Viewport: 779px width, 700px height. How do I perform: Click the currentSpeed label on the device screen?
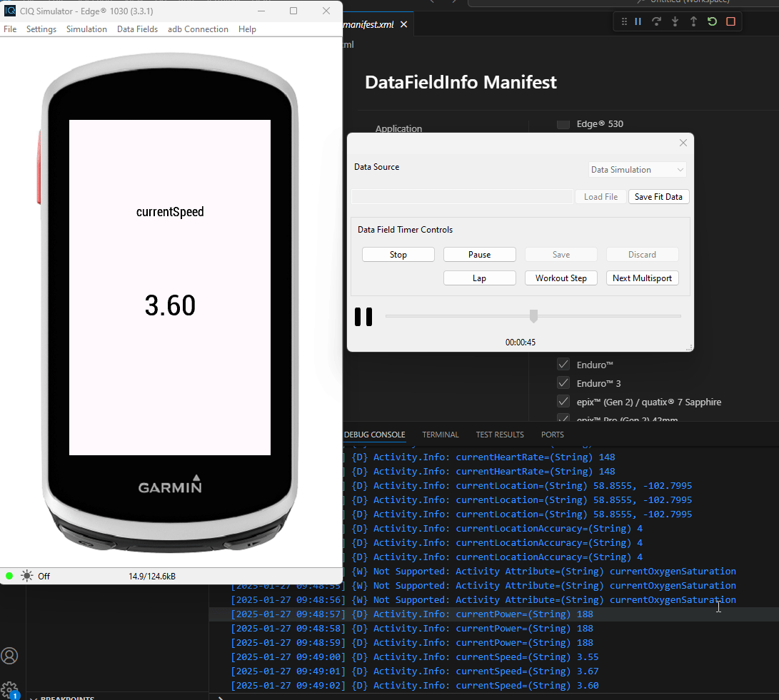click(170, 212)
